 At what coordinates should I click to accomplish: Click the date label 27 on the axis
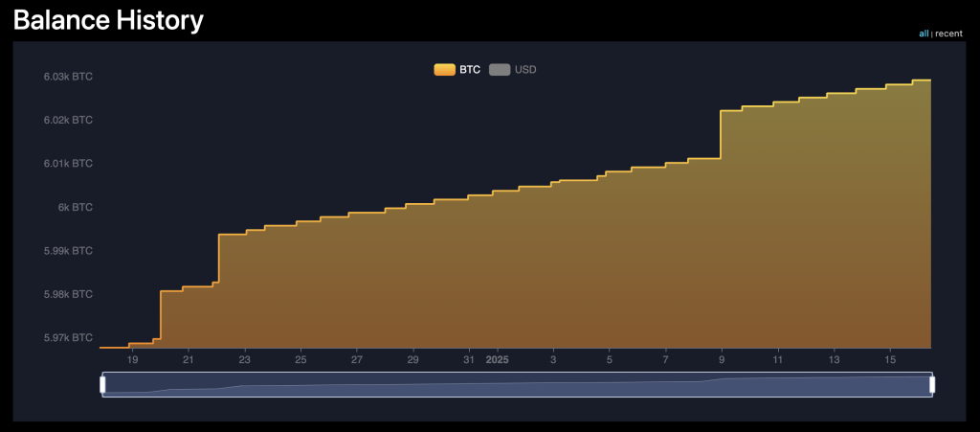click(356, 360)
